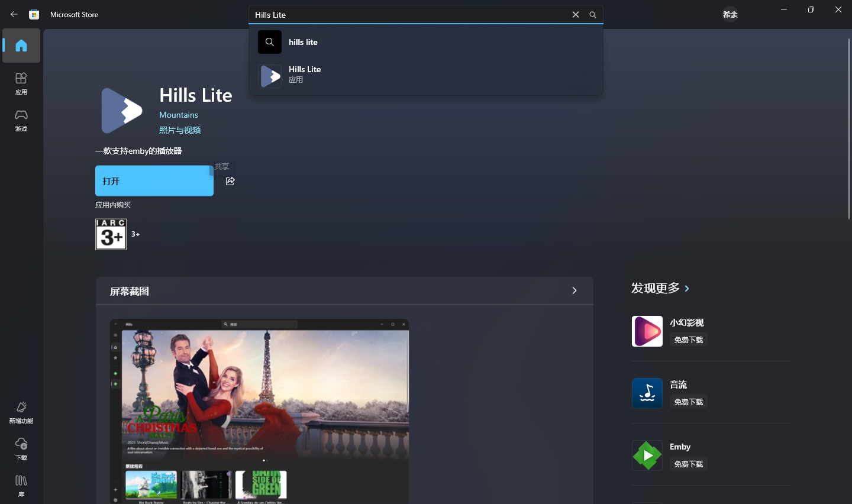The height and width of the screenshot is (504, 852).
Task: Open 新增功能 (What's New) in sidebar
Action: point(21,412)
